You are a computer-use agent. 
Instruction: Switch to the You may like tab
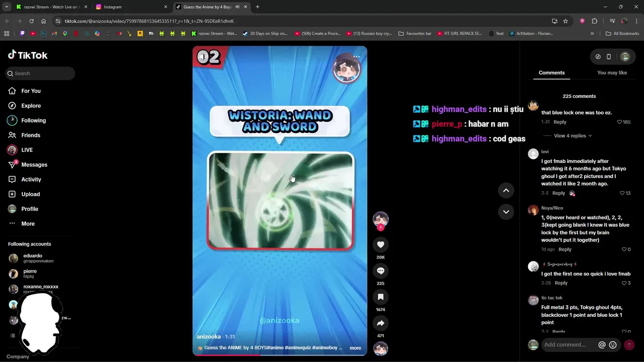click(x=612, y=73)
